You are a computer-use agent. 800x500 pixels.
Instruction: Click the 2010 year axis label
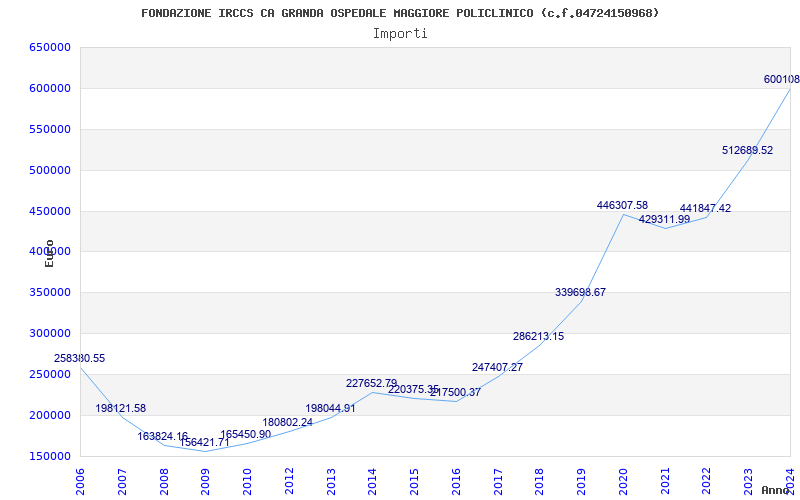(x=247, y=481)
